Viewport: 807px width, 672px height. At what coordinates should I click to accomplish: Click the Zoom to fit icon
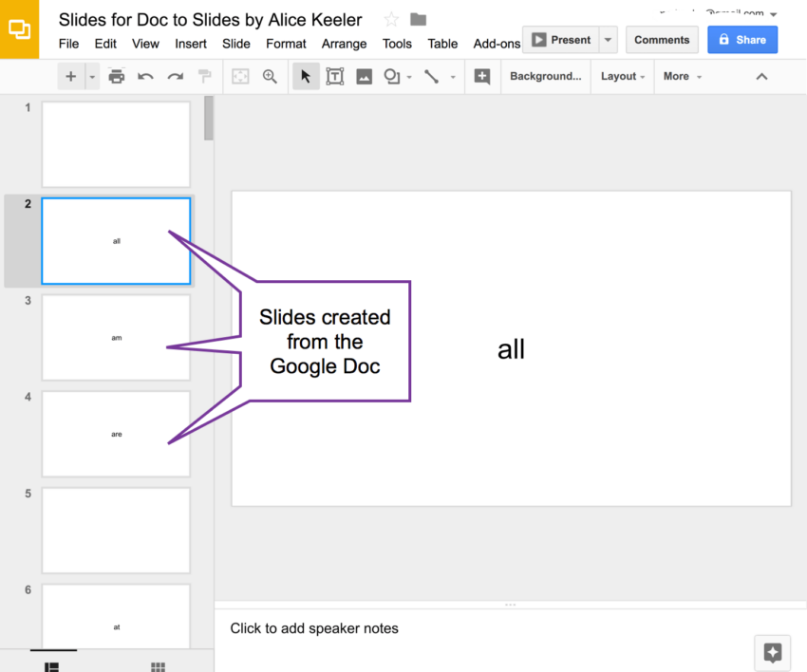tap(240, 77)
